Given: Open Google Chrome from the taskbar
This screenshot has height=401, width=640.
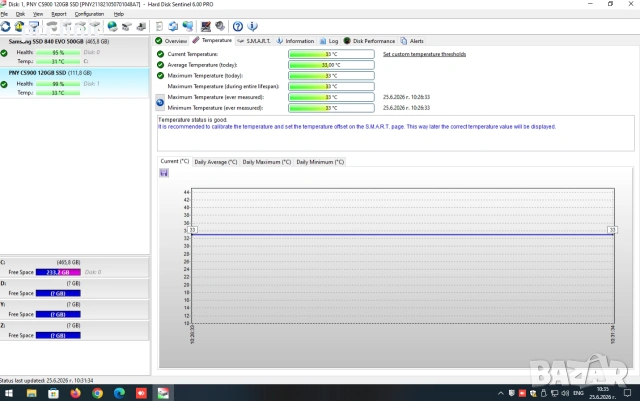Looking at the screenshot, I should pos(98,393).
